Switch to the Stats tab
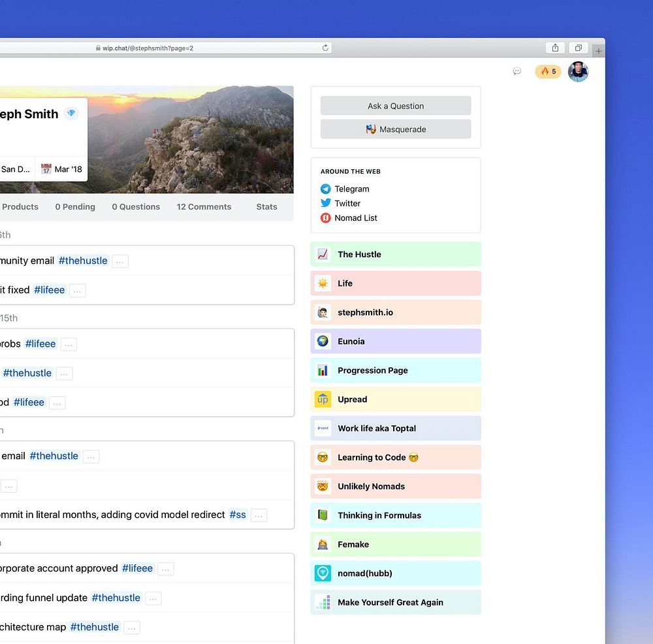The width and height of the screenshot is (653, 644). [x=266, y=206]
